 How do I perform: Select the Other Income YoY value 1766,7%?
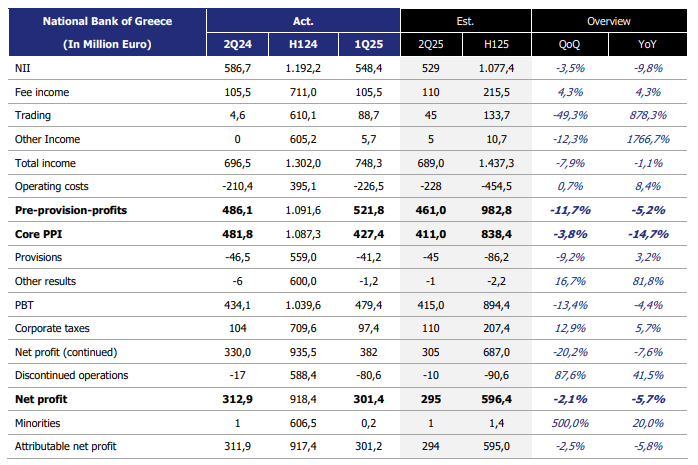[x=648, y=139]
